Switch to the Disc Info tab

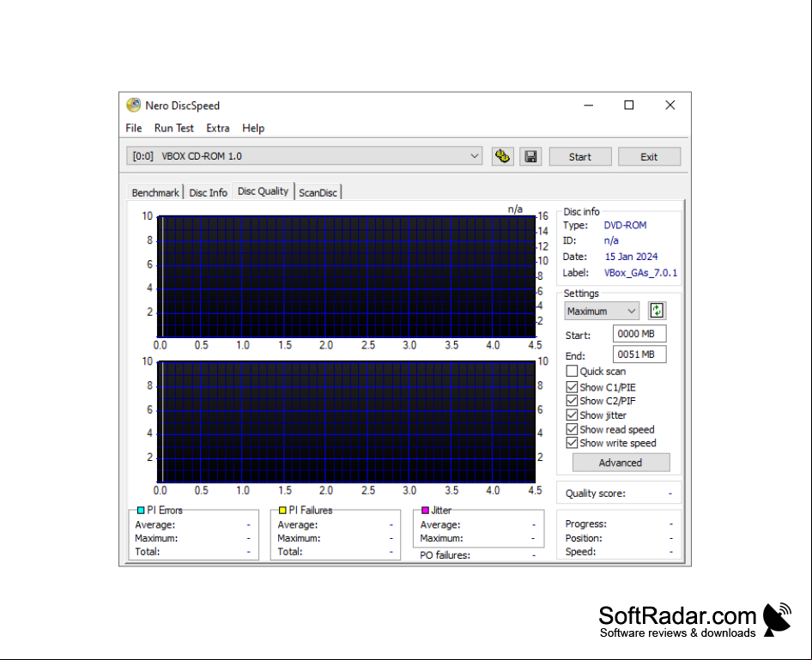(x=209, y=192)
